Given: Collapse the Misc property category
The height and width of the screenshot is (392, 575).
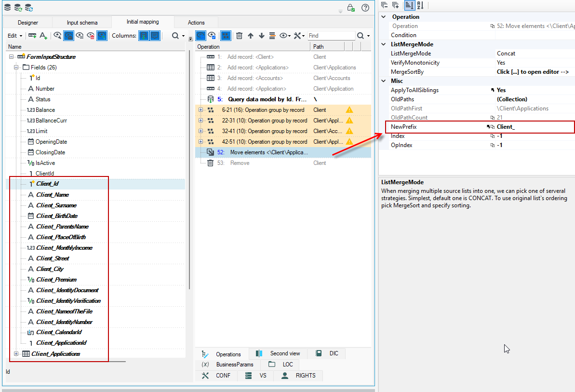Looking at the screenshot, I should tap(384, 81).
